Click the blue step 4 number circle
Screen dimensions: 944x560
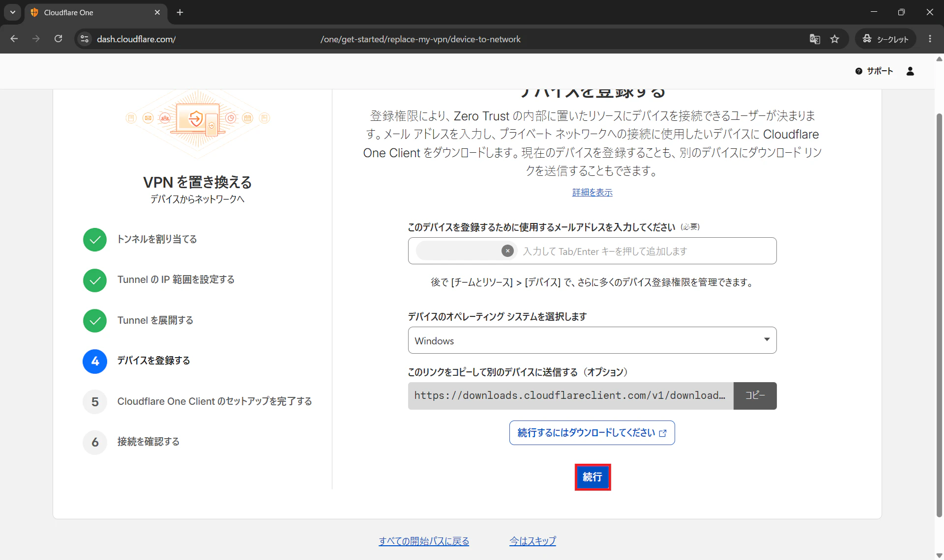[x=95, y=362]
